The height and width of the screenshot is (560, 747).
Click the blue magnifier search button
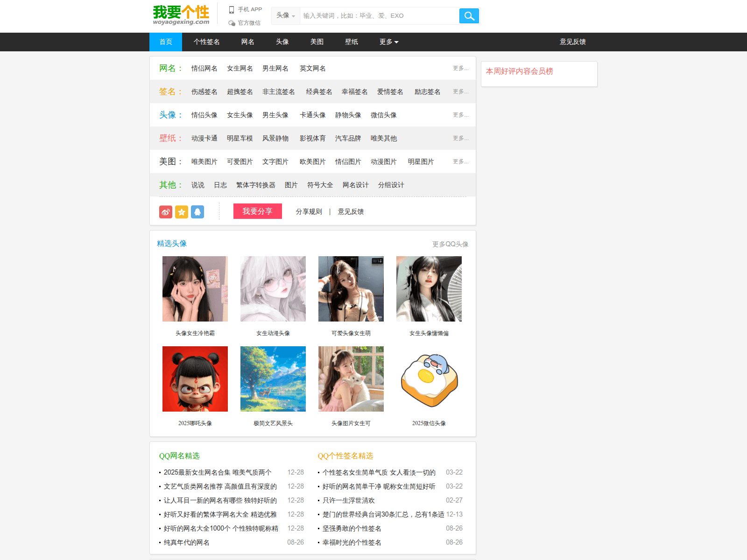(x=469, y=16)
